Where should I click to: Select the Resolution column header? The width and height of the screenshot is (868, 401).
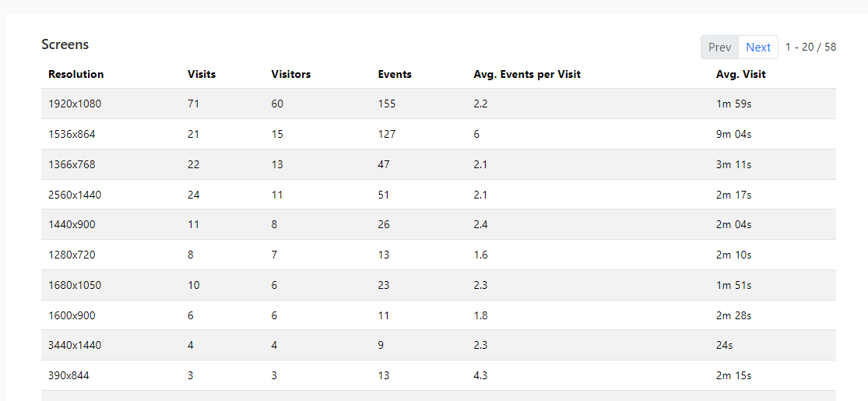76,74
